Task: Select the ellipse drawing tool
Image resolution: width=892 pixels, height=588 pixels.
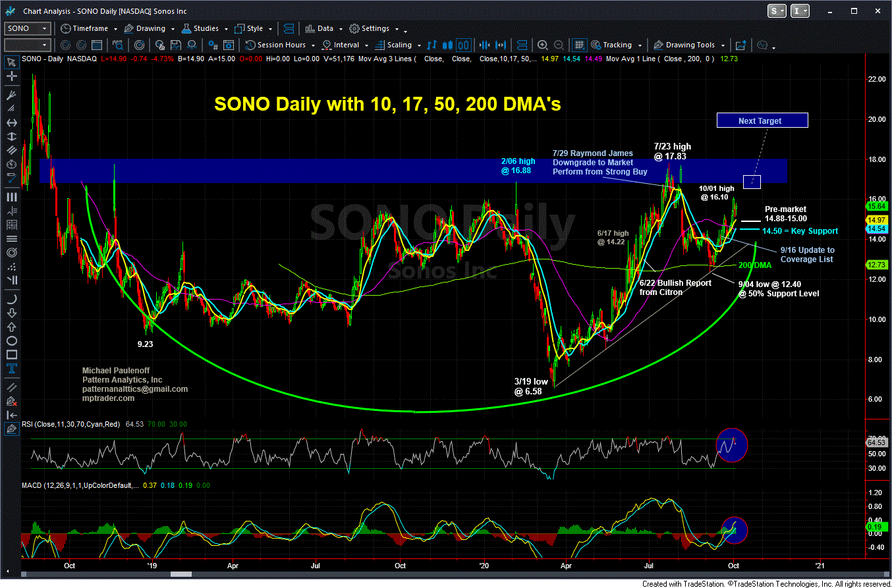Action: click(x=11, y=341)
